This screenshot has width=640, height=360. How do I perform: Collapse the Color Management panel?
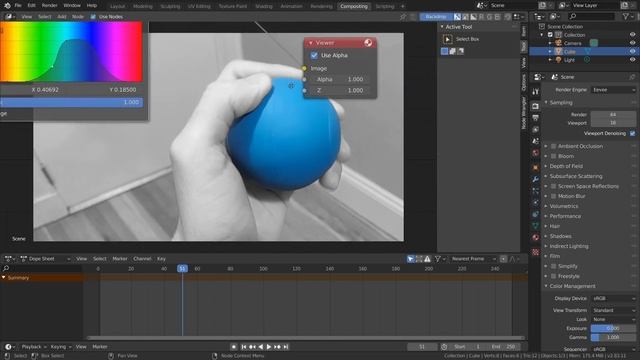tap(546, 286)
